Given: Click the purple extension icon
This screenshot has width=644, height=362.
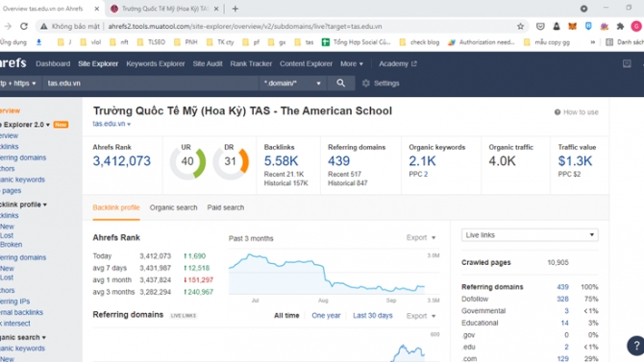Looking at the screenshot, I should tap(605, 26).
